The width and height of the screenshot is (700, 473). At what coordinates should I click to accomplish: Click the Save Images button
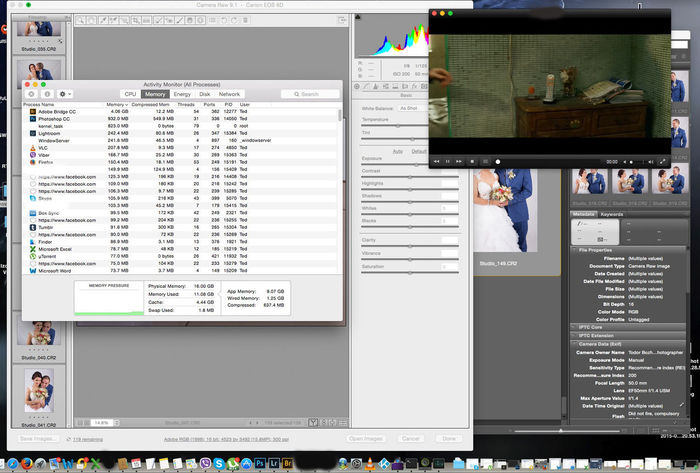coord(39,438)
